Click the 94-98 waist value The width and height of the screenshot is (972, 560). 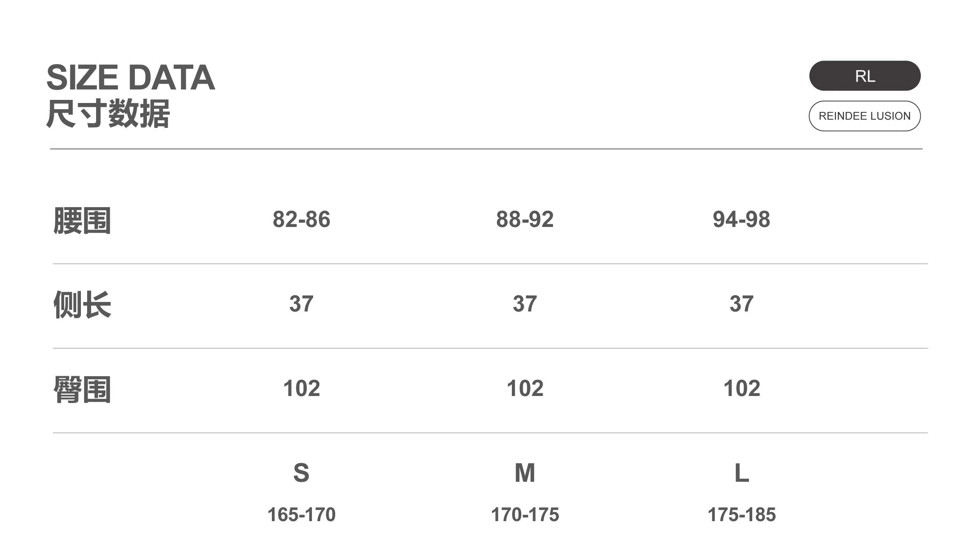[741, 219]
